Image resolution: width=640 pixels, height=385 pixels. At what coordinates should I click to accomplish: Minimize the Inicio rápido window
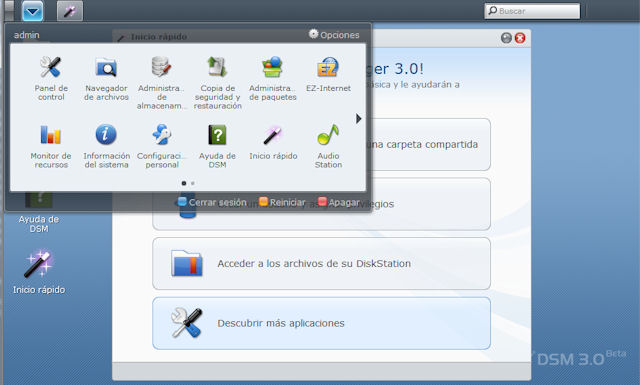point(506,38)
